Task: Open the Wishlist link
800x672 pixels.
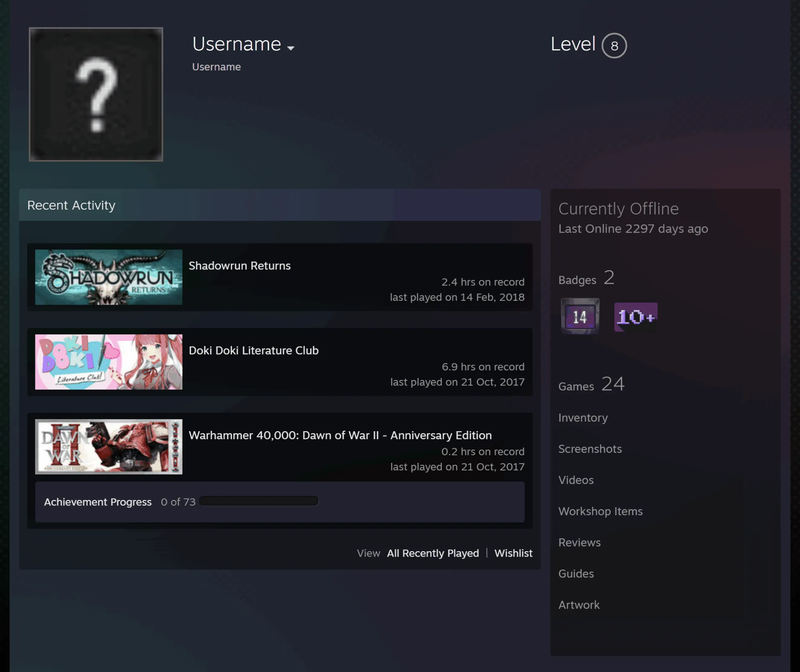Action: 513,553
